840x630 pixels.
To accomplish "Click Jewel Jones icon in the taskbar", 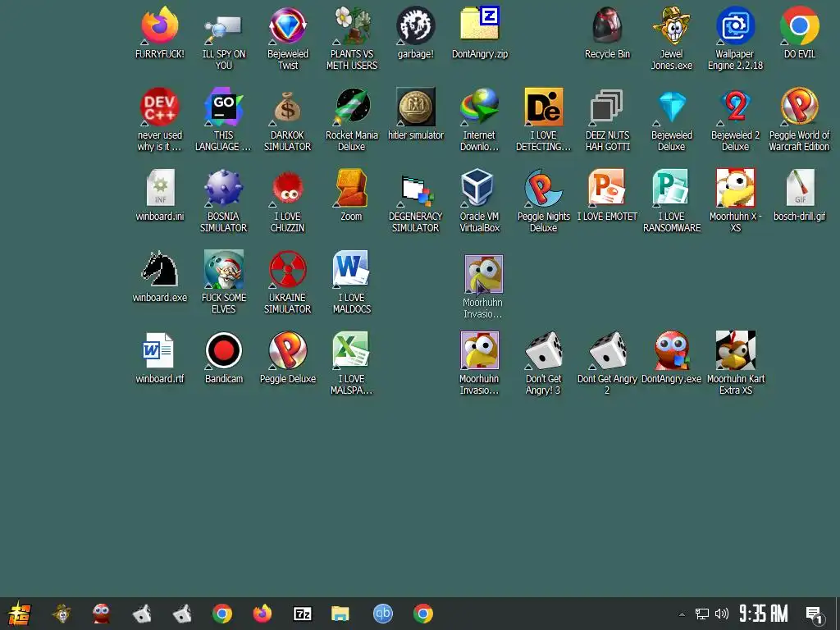I will [62, 614].
